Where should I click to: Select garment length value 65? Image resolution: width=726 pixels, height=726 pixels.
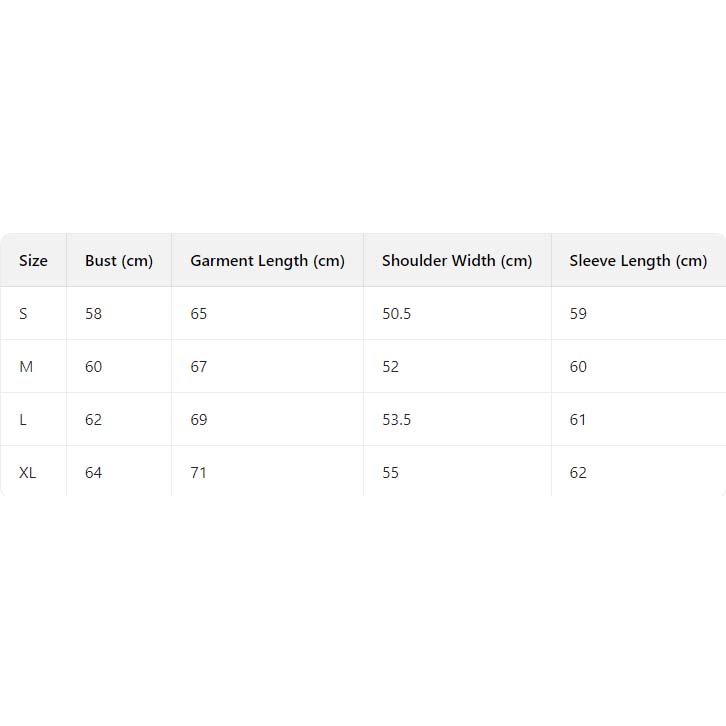click(x=199, y=314)
